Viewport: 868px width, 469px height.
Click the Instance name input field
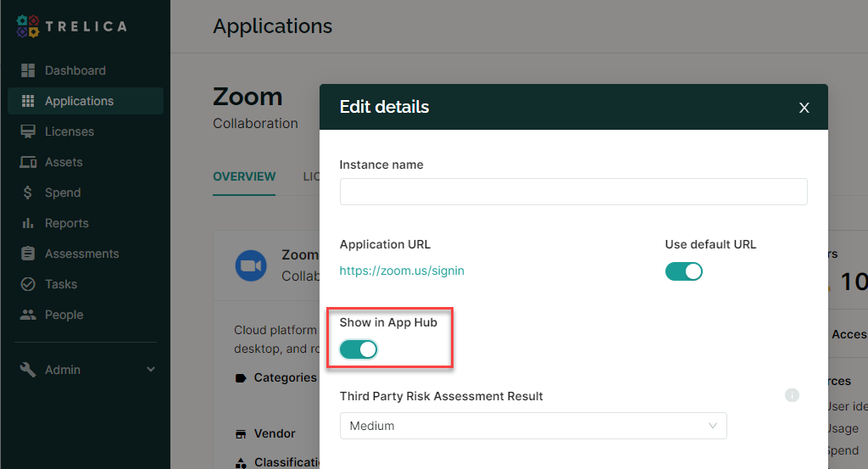point(574,192)
